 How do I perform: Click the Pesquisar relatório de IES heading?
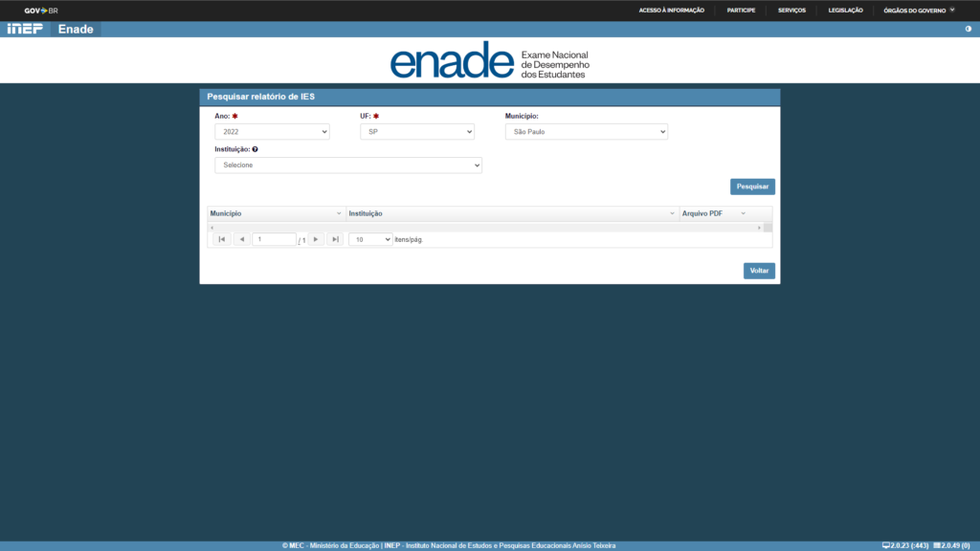click(x=260, y=97)
